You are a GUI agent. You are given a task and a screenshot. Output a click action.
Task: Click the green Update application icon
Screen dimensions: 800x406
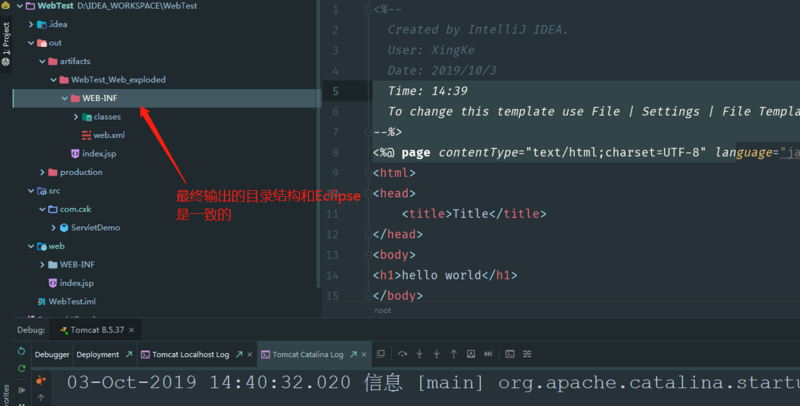click(21, 368)
